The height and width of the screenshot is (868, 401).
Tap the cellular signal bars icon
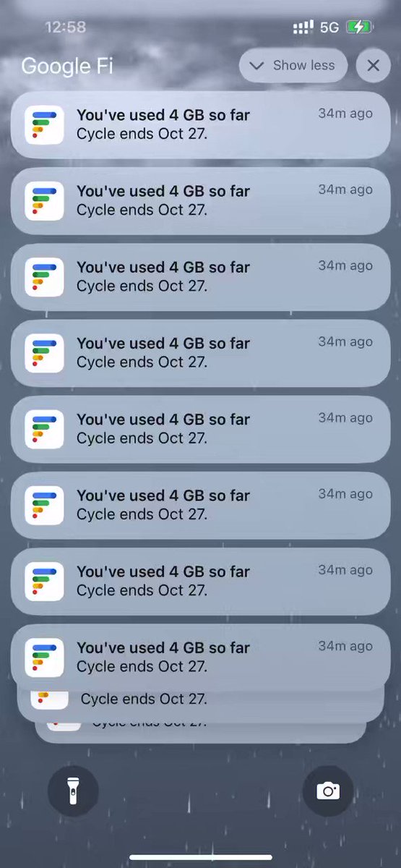303,27
